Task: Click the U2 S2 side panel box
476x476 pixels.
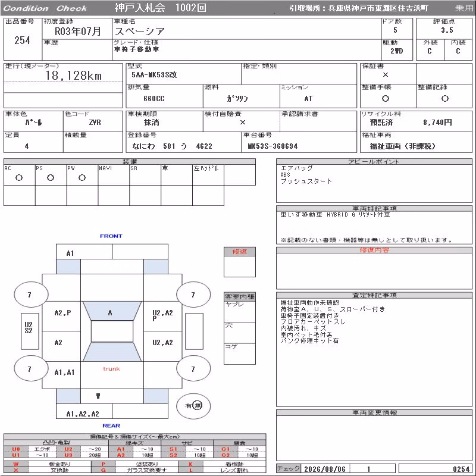Action: pyautogui.click(x=30, y=331)
